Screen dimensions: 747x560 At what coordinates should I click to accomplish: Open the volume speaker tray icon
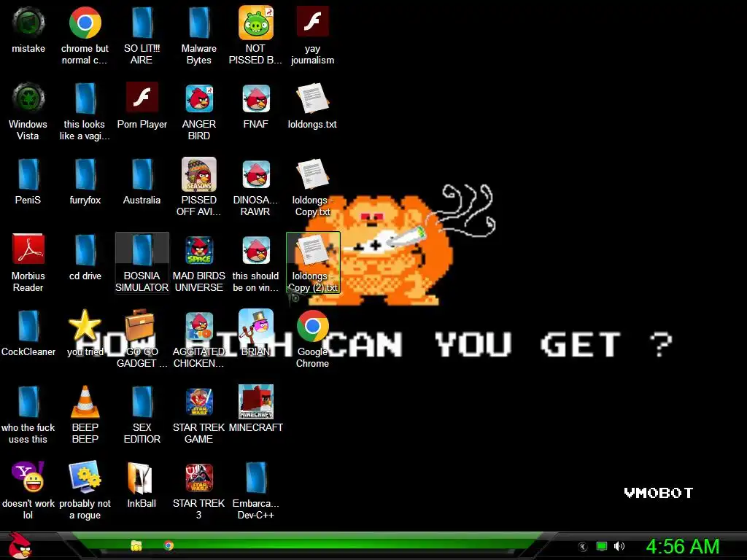(x=619, y=546)
